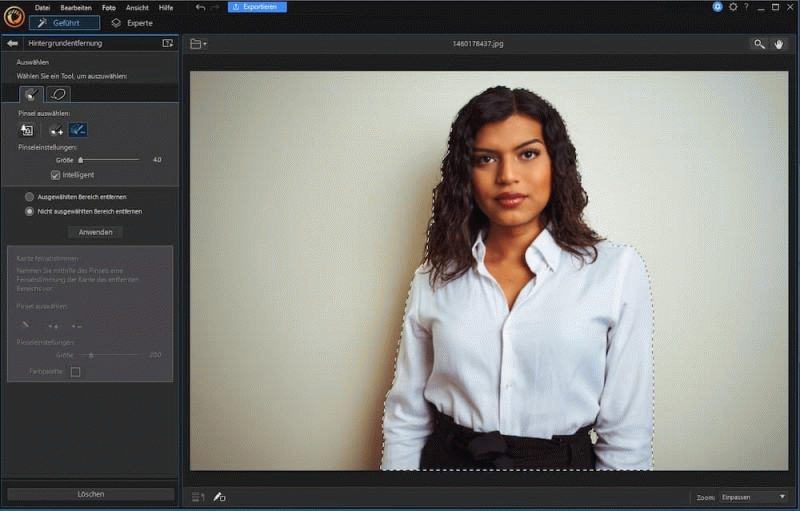Screen dimensions: 800x511
Task: Click the Exportieren button
Action: [257, 7]
